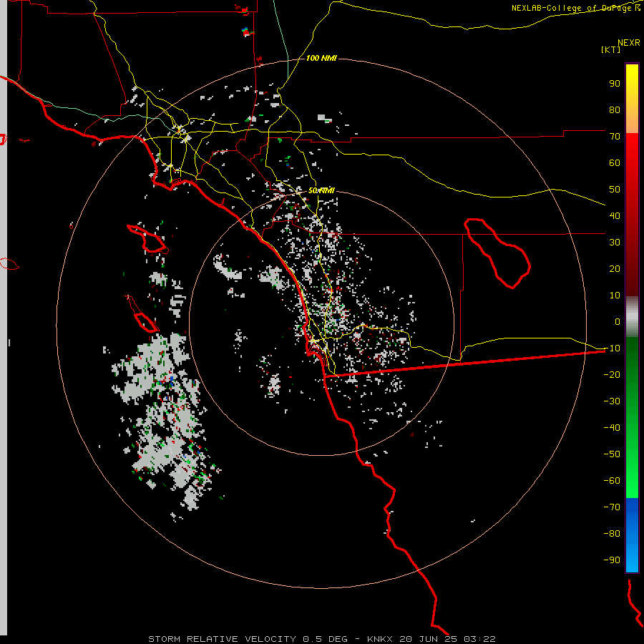Click the -20 scale label
The width and height of the screenshot is (644, 644).
click(612, 375)
